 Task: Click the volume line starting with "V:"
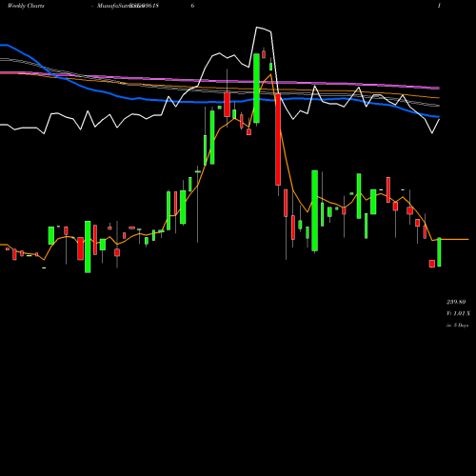point(458,313)
